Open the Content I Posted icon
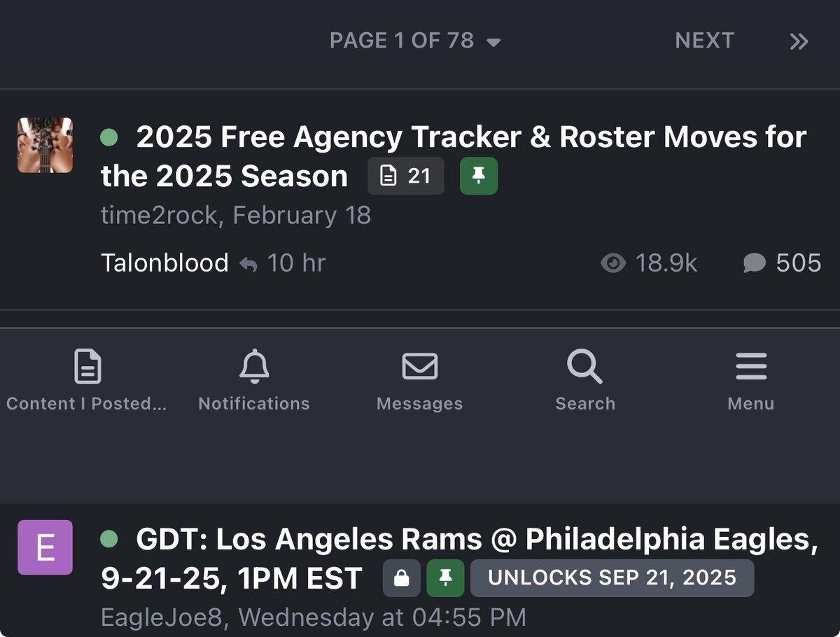840x637 pixels. (x=87, y=367)
